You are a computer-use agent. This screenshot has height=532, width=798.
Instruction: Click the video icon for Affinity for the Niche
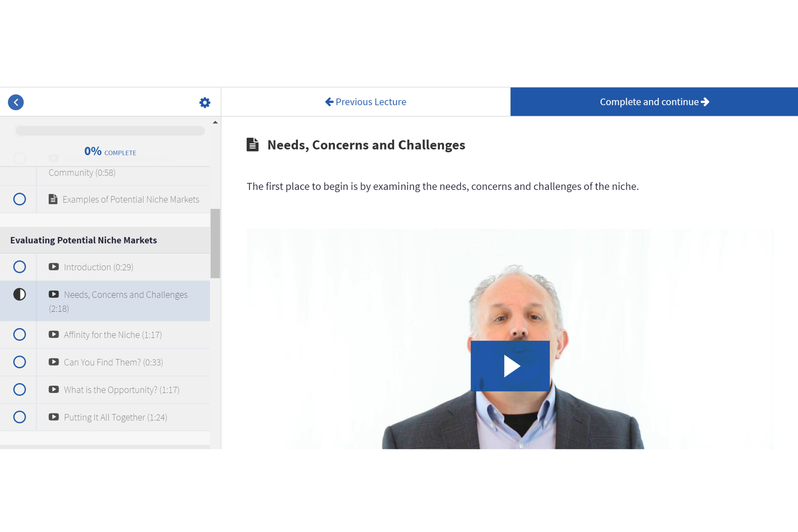click(x=53, y=334)
